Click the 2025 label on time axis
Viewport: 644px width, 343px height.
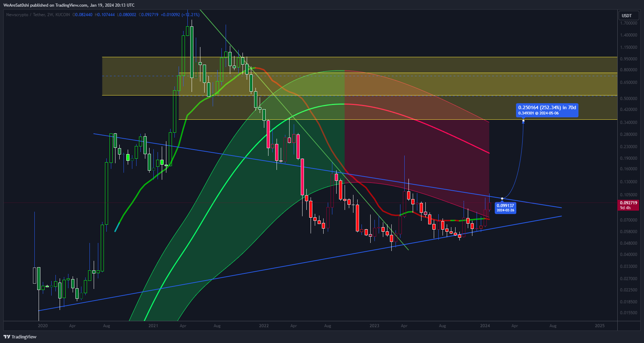[x=600, y=326]
